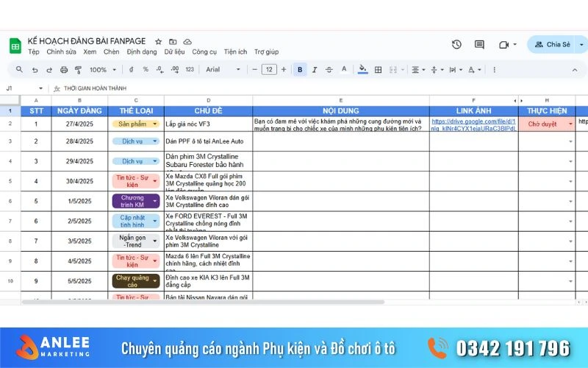Start a Meet call camera icon

coord(503,45)
